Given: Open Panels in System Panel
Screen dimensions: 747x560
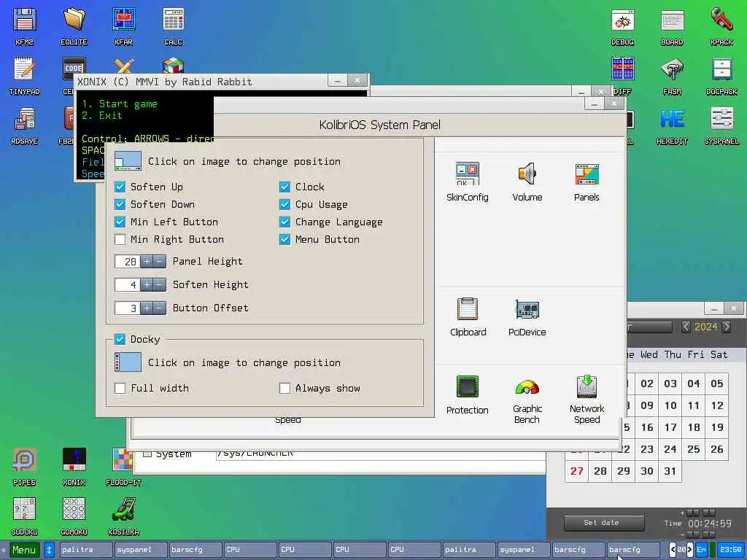Looking at the screenshot, I should 587,182.
